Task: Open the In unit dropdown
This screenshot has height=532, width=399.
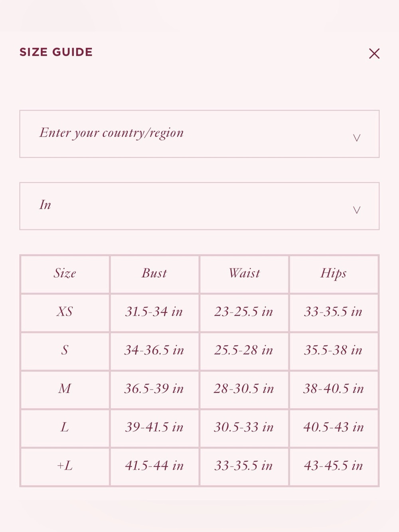Action: click(x=199, y=206)
